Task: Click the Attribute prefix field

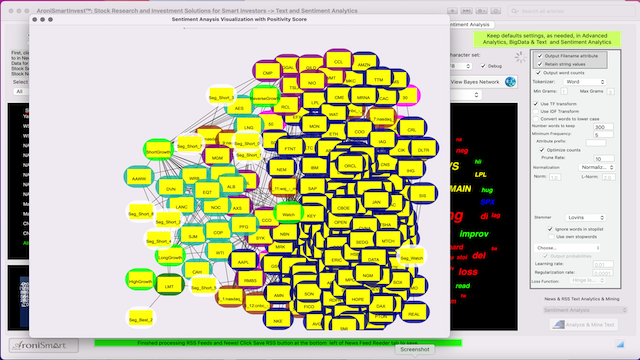Action: [596, 142]
